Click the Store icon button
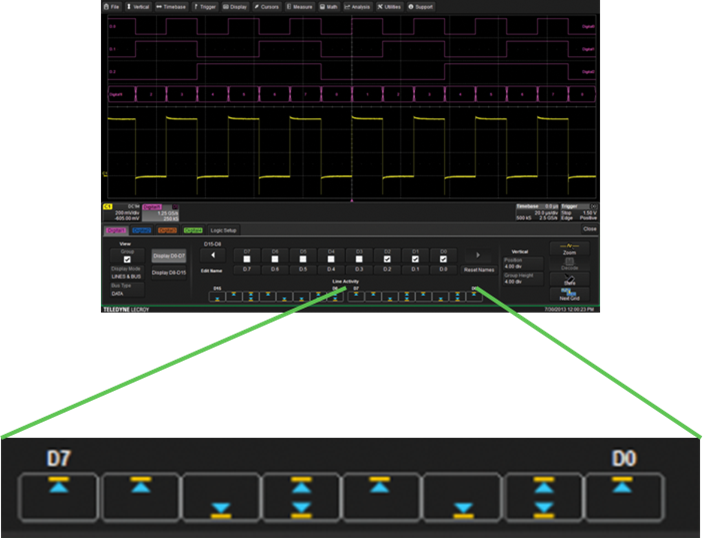 (569, 279)
